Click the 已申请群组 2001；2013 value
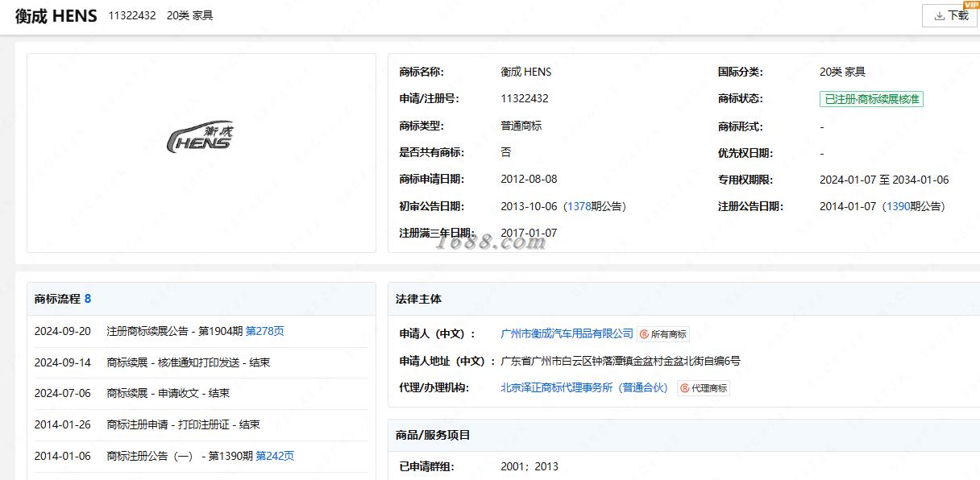Screen dimensions: 980x480 (529, 466)
